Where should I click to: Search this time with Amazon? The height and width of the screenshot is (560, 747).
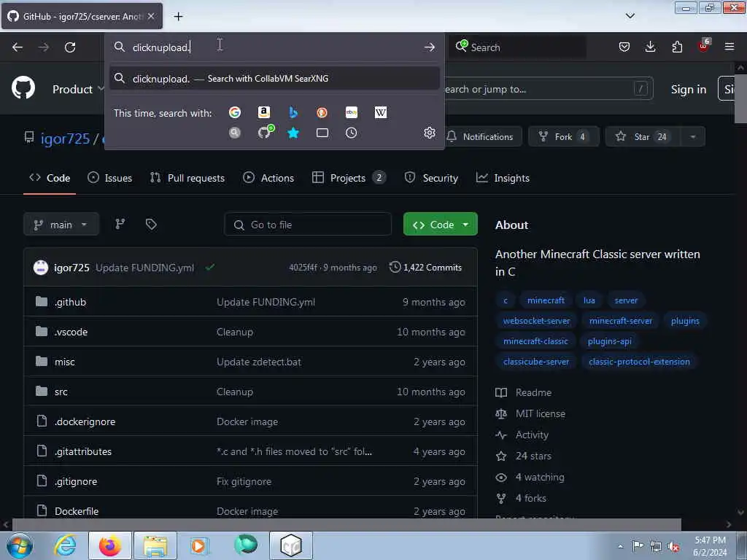pos(264,112)
